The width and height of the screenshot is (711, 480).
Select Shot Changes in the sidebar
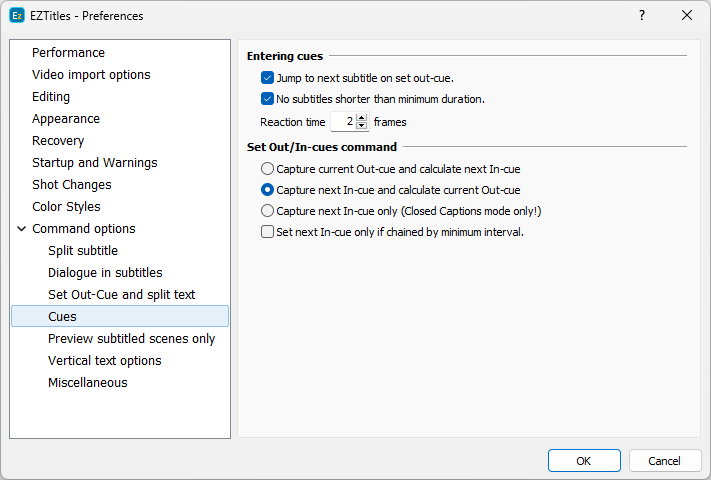pyautogui.click(x=71, y=185)
